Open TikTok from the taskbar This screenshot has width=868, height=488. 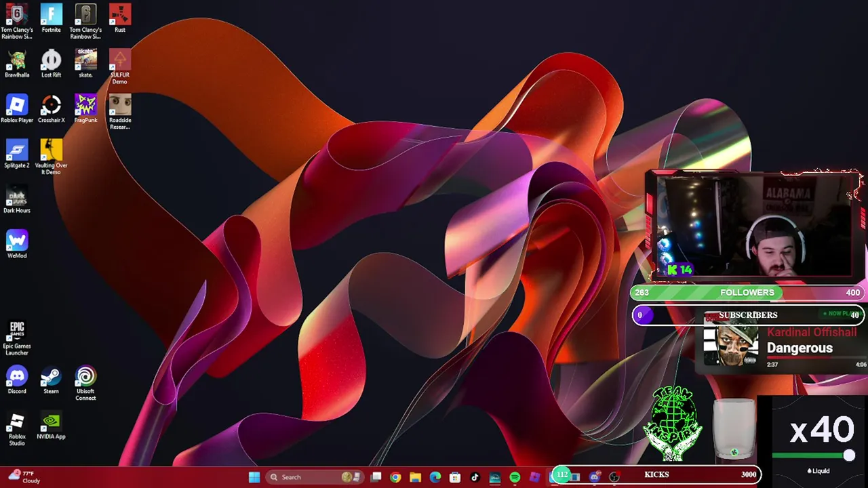(475, 477)
